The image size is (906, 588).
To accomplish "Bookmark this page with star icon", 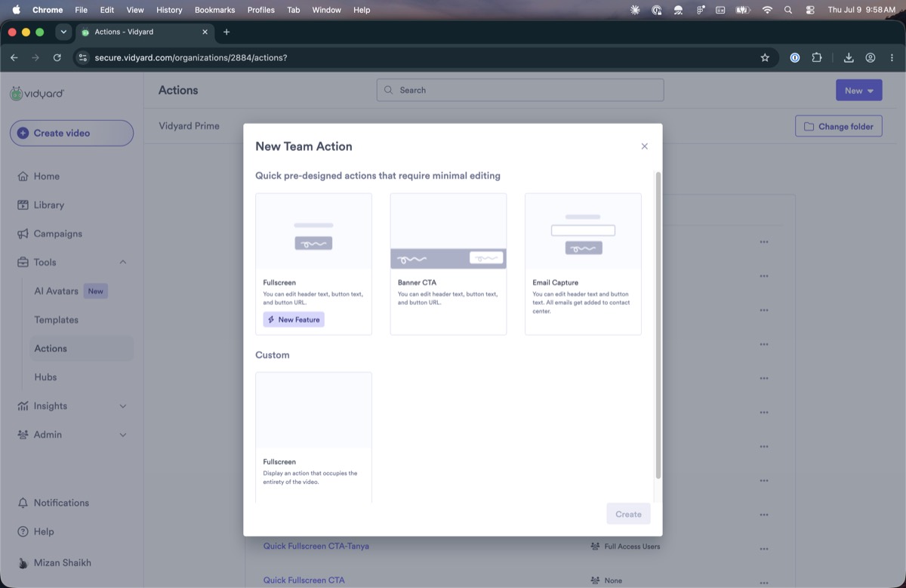I will (x=765, y=57).
